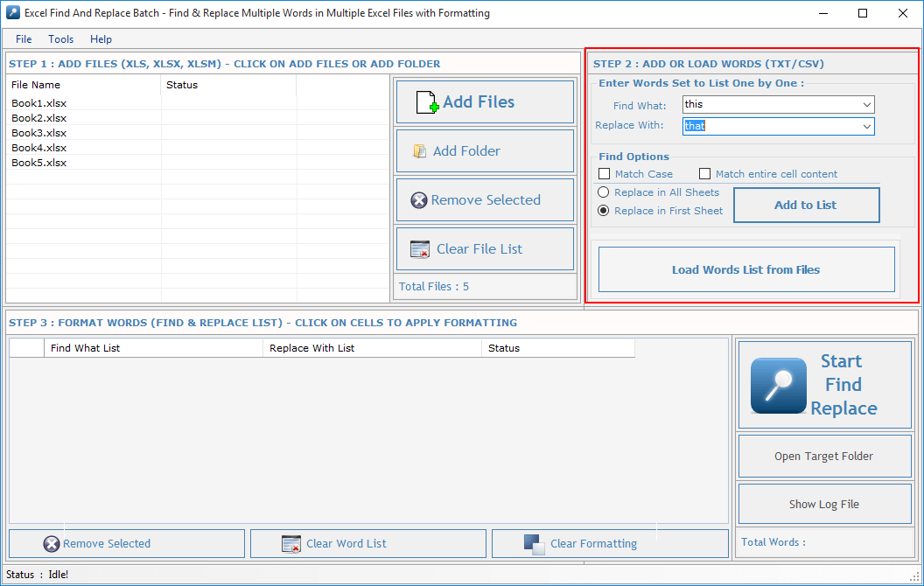Click the X icon of Remove Selected files
924x586 pixels.
(x=419, y=200)
